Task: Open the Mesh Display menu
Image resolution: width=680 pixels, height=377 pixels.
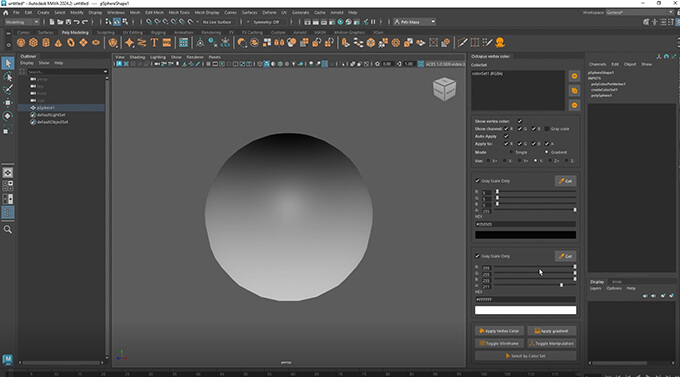Action: [x=207, y=13]
